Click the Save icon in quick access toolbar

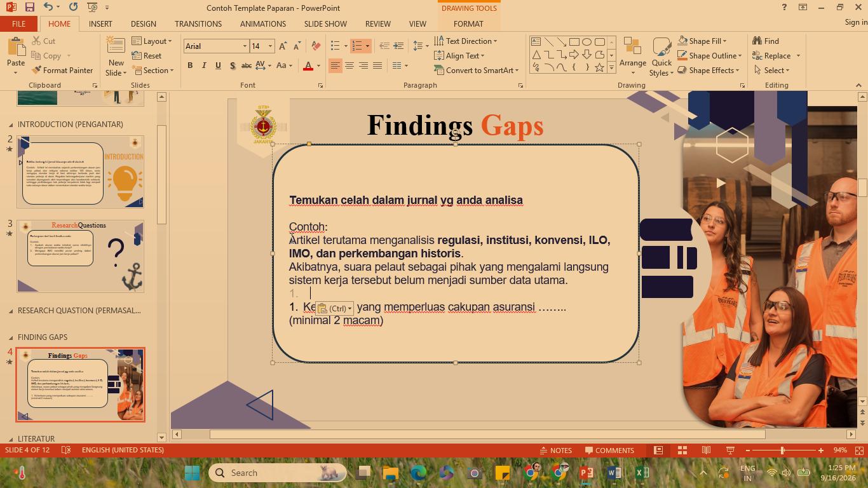[x=29, y=7]
